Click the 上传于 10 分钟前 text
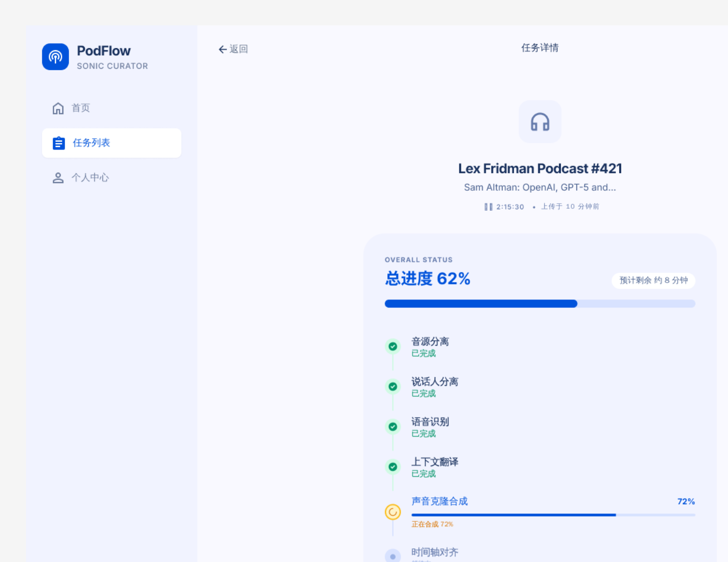 (570, 207)
